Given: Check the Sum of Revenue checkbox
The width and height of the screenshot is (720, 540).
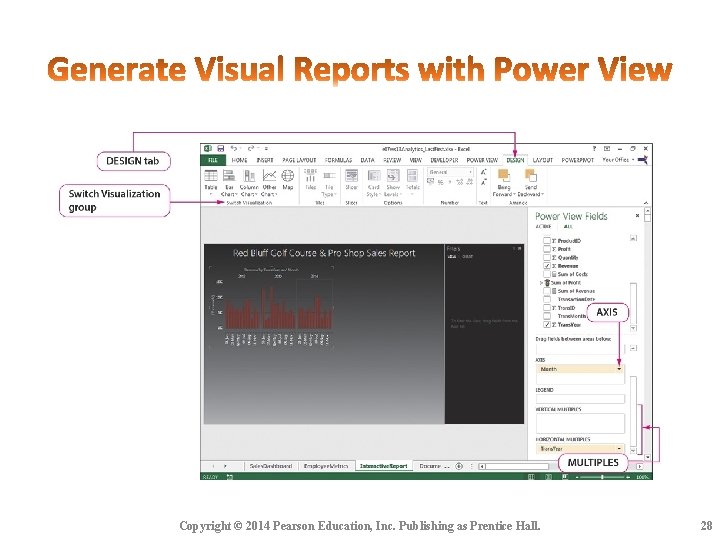Looking at the screenshot, I should (x=546, y=291).
